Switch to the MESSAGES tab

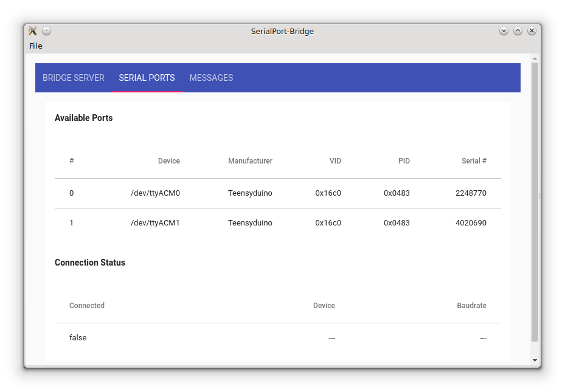pyautogui.click(x=211, y=78)
